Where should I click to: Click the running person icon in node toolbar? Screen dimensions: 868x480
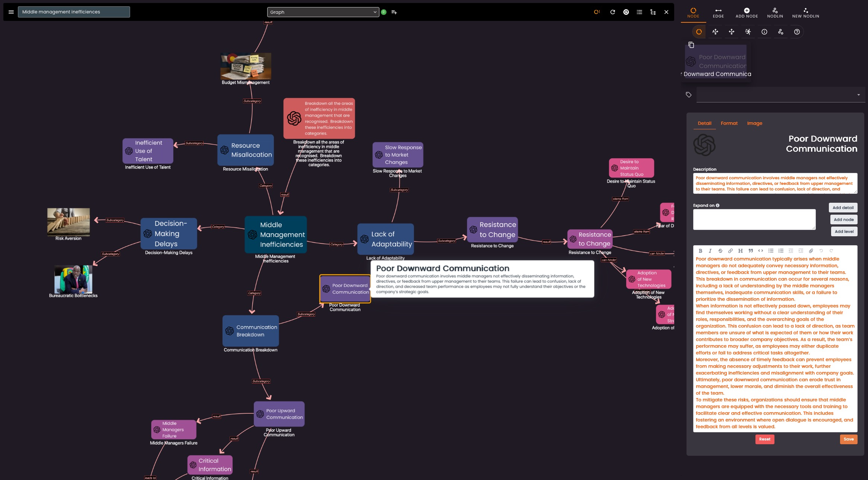click(748, 32)
